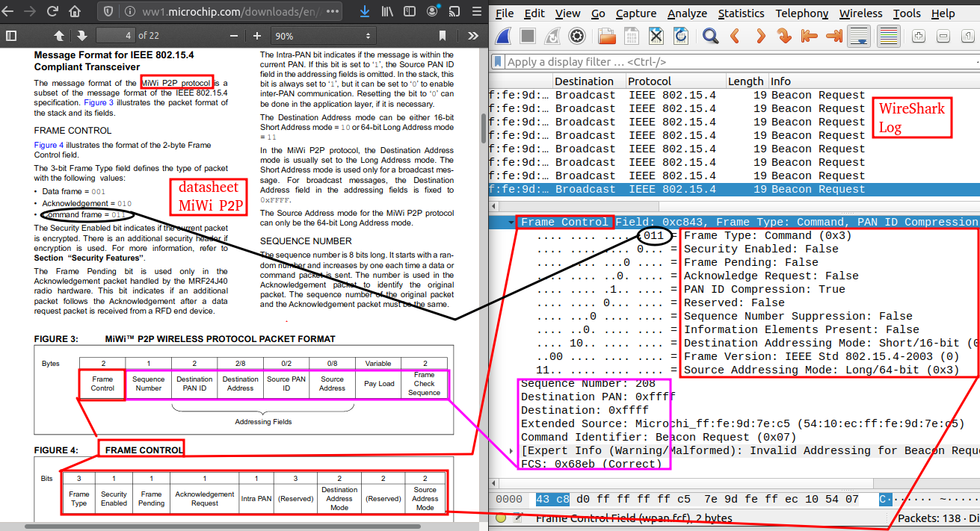Start capture with the shark fin icon
The image size is (980, 531).
[503, 36]
